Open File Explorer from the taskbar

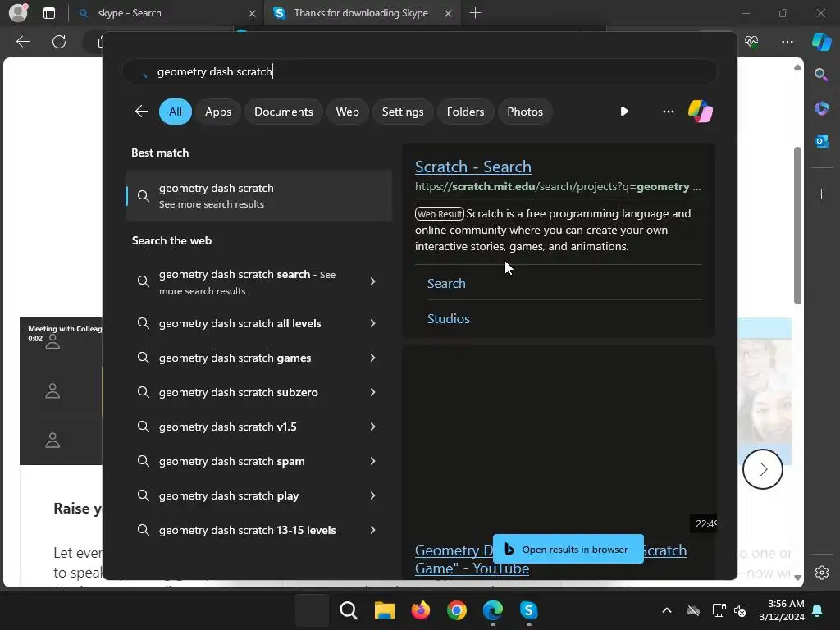click(384, 610)
